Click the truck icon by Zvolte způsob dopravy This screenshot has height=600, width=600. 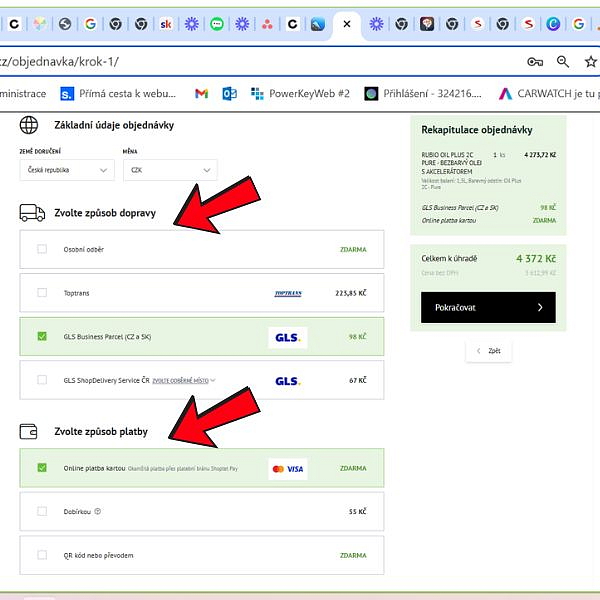point(32,213)
